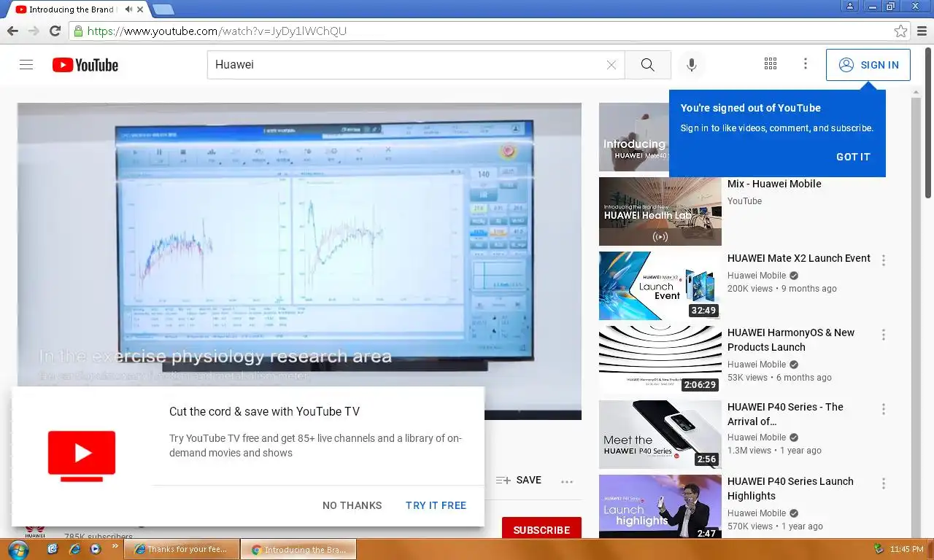Click Chrome's user profile icon in title bar
The width and height of the screenshot is (934, 560).
point(850,6)
